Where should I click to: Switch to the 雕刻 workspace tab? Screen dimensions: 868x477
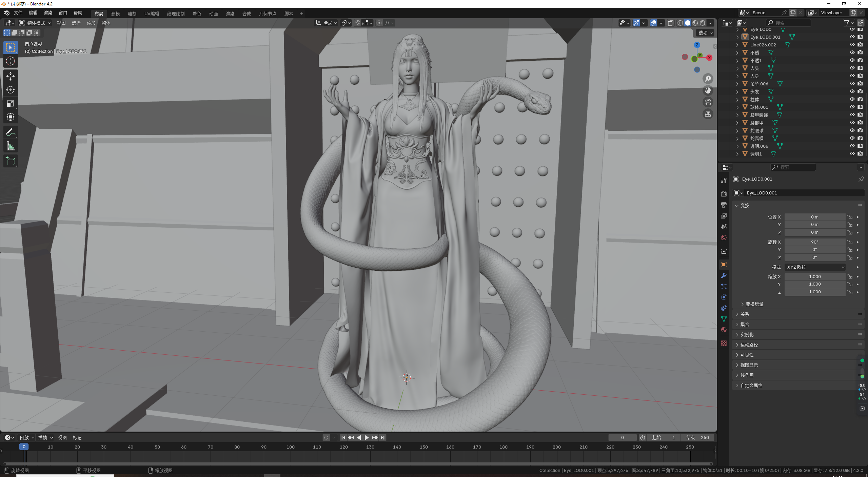tap(132, 14)
